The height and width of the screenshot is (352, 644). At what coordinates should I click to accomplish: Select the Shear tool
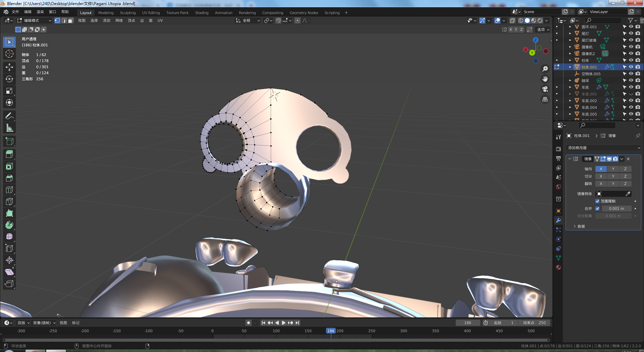coord(9,272)
